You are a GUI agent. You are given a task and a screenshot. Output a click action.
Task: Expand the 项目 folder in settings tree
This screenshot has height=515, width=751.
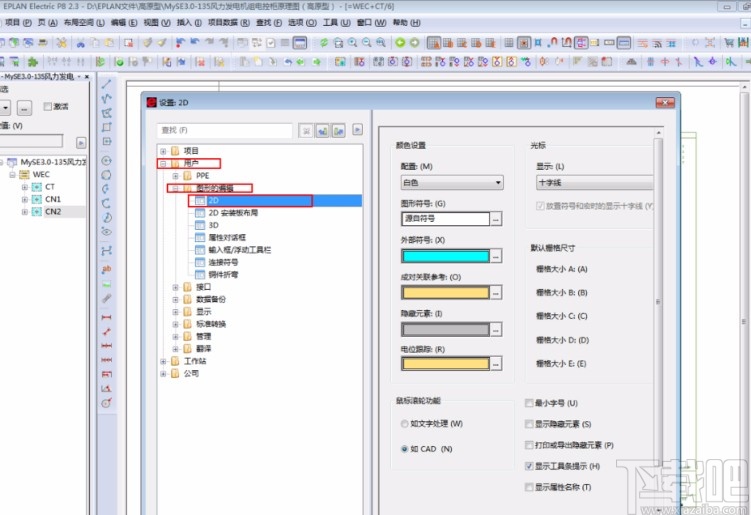coord(163,151)
